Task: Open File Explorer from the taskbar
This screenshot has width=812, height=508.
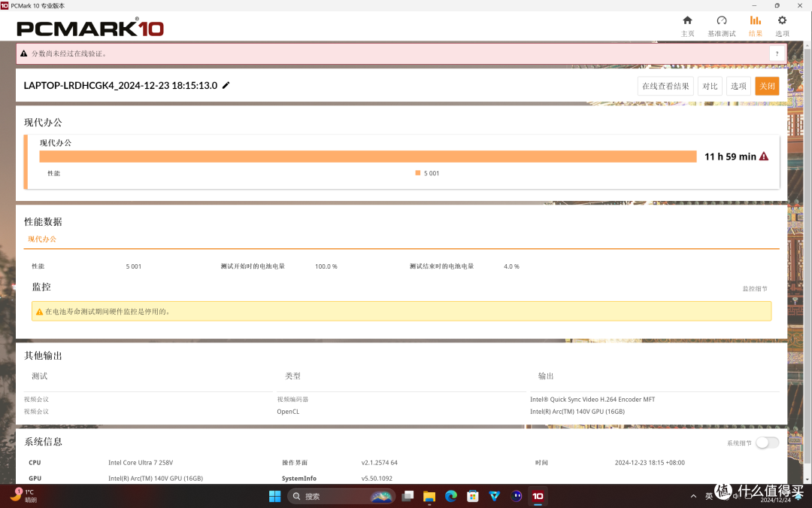Action: pos(429,496)
